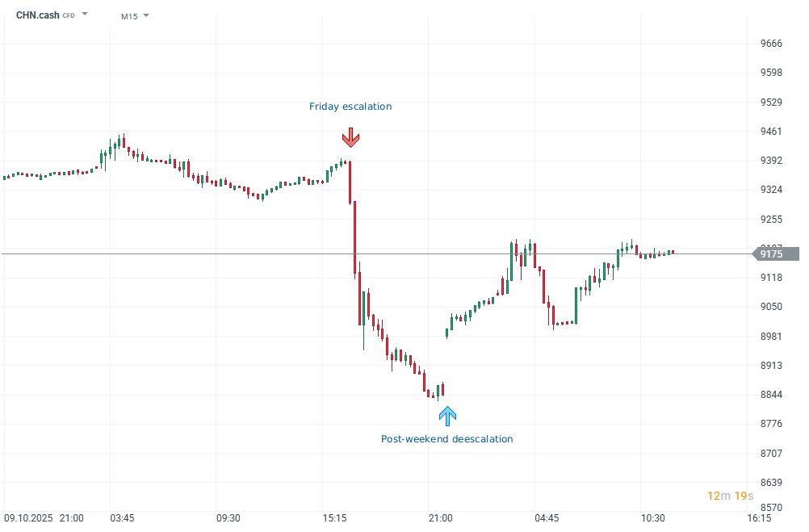
Task: Click the 10:30 time axis label
Action: pos(652,518)
